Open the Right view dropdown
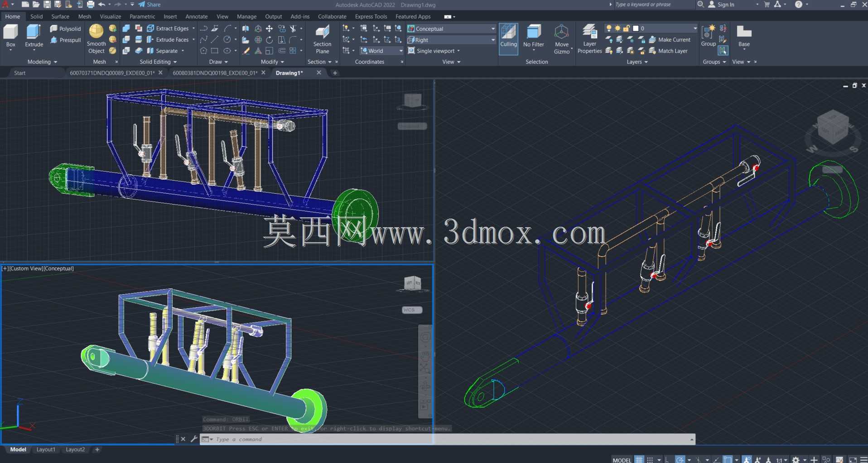This screenshot has height=463, width=868. coord(451,40)
